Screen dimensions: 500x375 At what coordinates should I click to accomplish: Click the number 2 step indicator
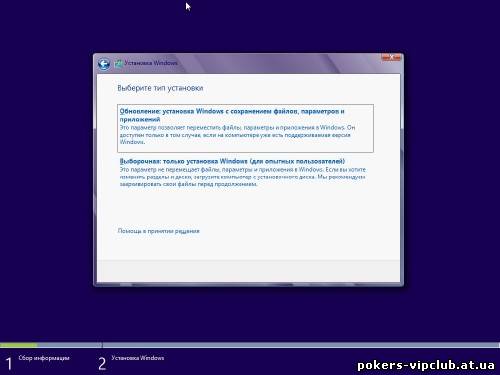point(102,363)
